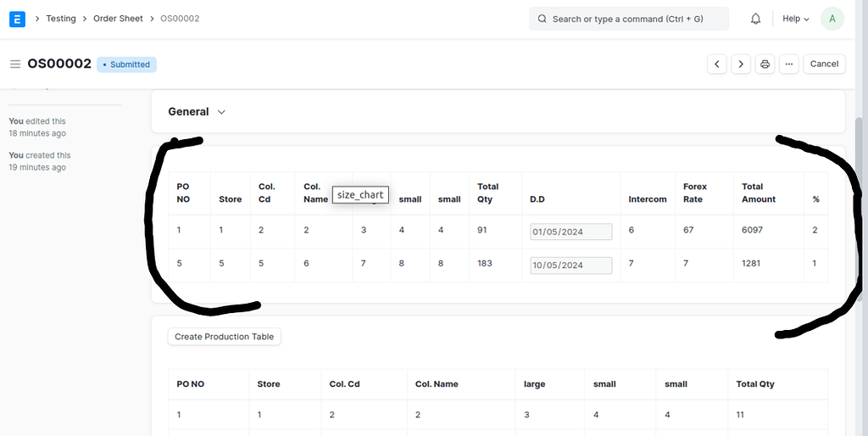This screenshot has width=868, height=436.
Task: Click the Total Qty value 91
Action: click(482, 229)
